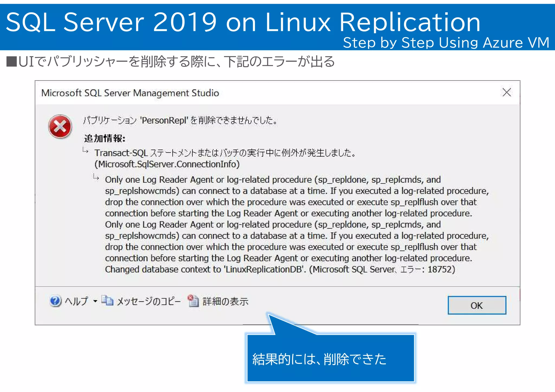The width and height of the screenshot is (555, 392).
Task: Open the ヘルプ dropdown arrow
Action: pos(95,301)
